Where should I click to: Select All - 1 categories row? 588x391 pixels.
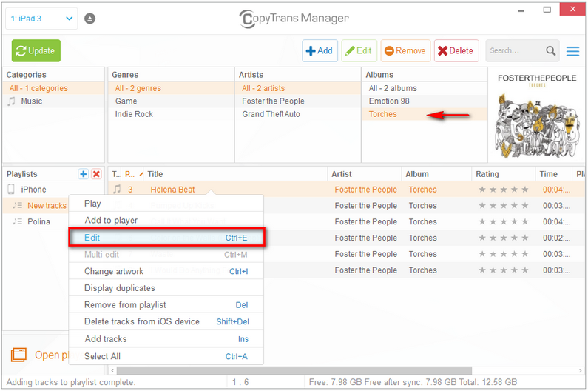click(54, 88)
